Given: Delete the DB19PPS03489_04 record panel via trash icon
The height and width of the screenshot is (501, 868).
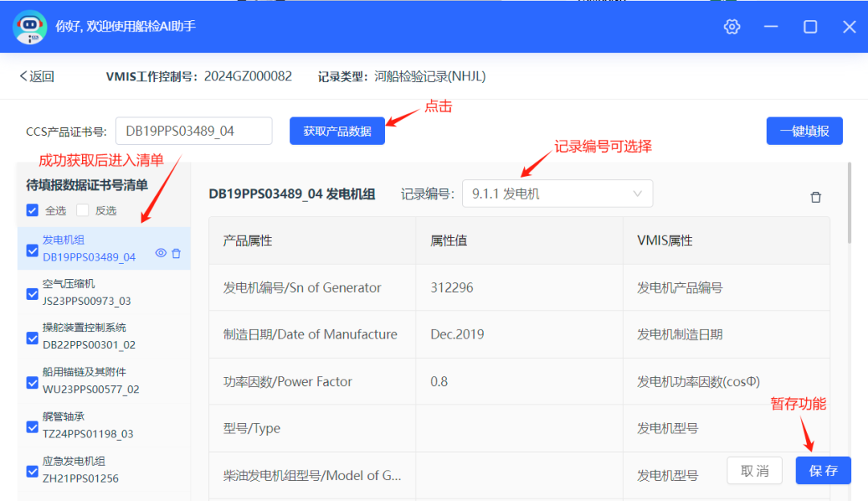Looking at the screenshot, I should tap(816, 197).
